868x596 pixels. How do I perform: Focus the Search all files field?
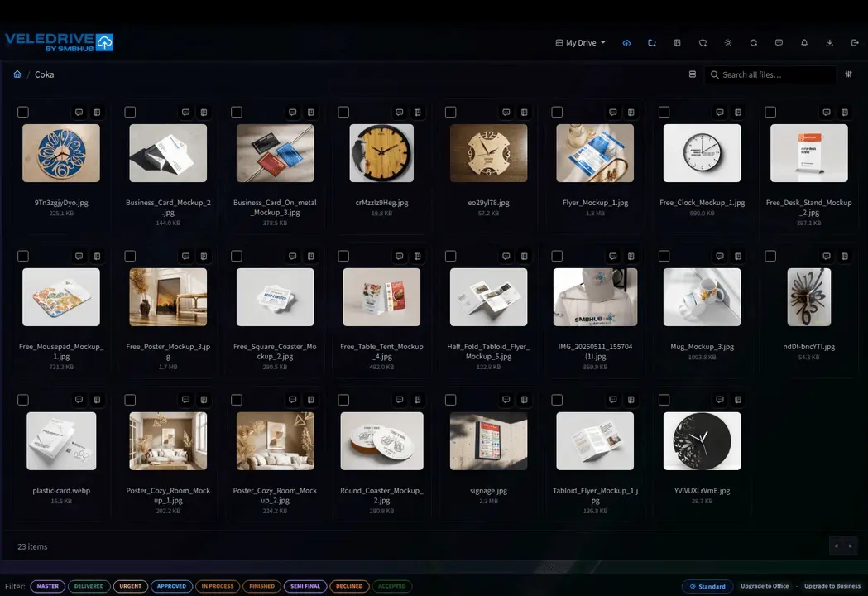click(770, 74)
